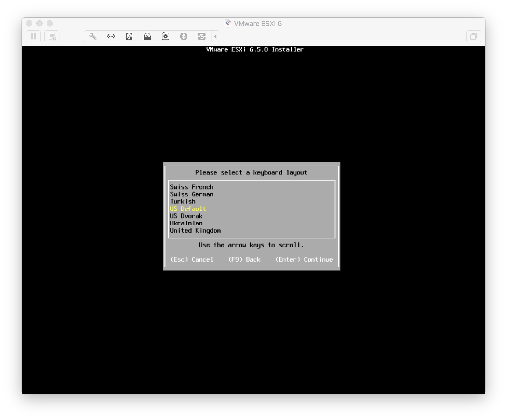Click the hard disk device icon
This screenshot has width=507, height=420.
coord(129,36)
